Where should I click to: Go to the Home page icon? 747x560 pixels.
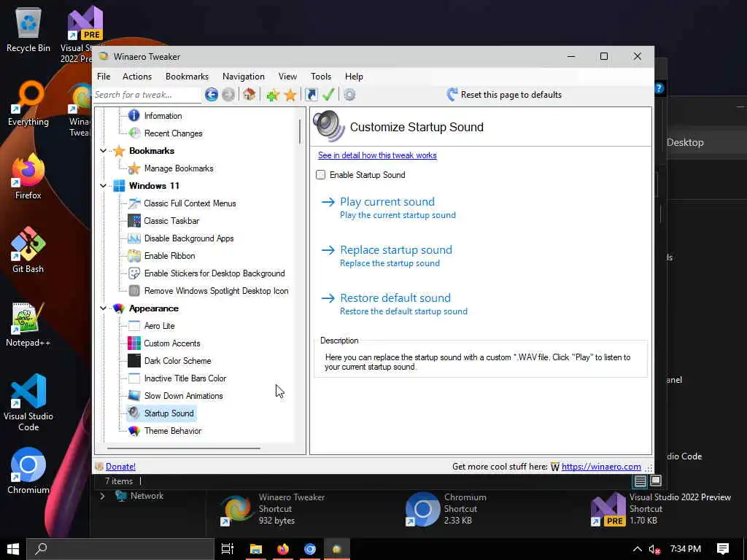point(249,94)
